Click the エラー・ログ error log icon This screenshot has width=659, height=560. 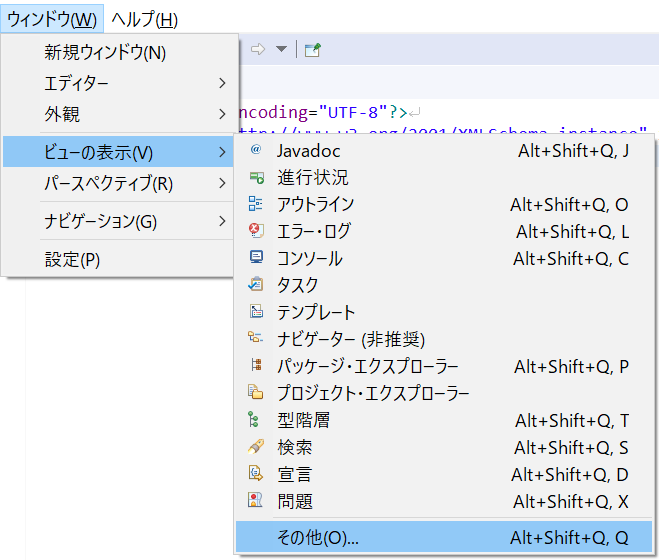[x=256, y=230]
